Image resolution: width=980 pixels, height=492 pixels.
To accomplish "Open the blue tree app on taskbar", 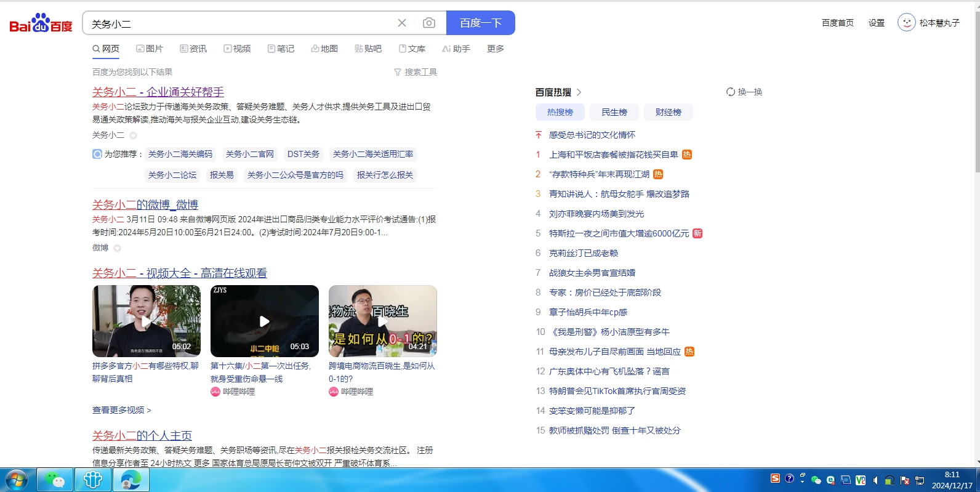I will pyautogui.click(x=93, y=480).
